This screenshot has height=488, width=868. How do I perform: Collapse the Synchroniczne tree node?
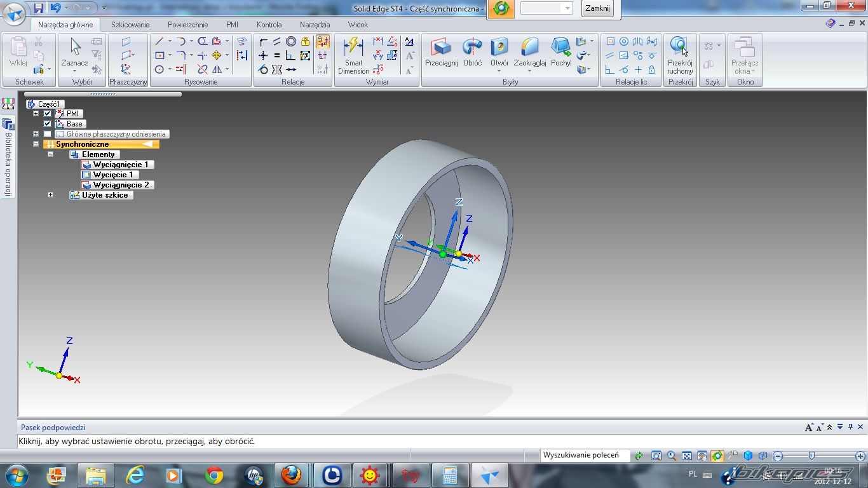[36, 144]
